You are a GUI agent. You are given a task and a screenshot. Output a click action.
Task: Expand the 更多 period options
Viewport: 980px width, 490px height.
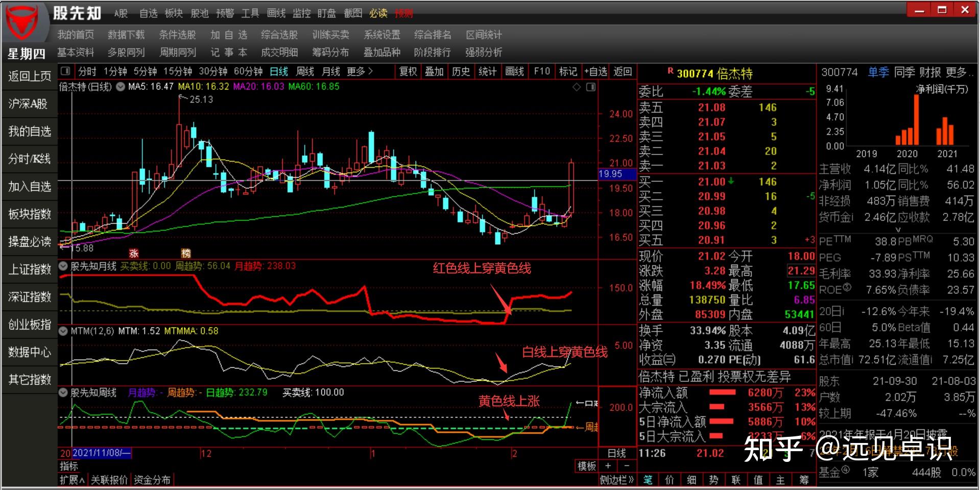360,72
